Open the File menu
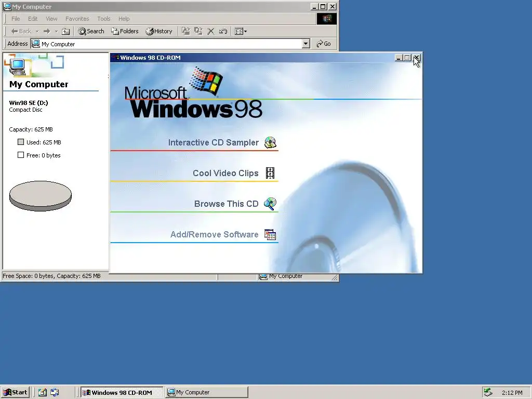Viewport: 532px width, 399px height. 16,19
